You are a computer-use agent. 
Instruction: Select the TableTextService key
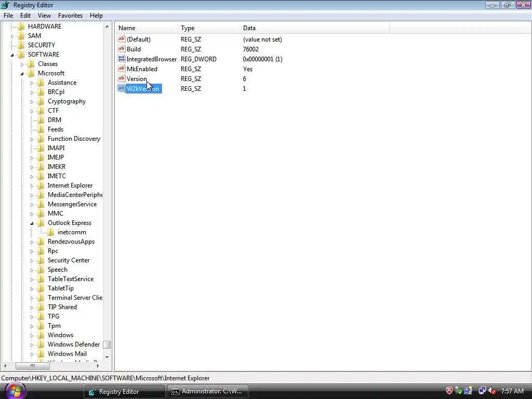tap(71, 279)
